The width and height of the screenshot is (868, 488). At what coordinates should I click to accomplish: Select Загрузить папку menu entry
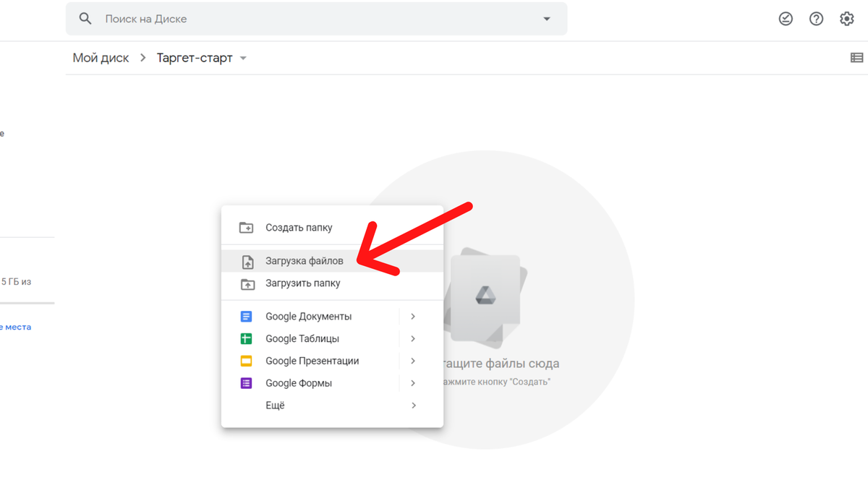[302, 283]
